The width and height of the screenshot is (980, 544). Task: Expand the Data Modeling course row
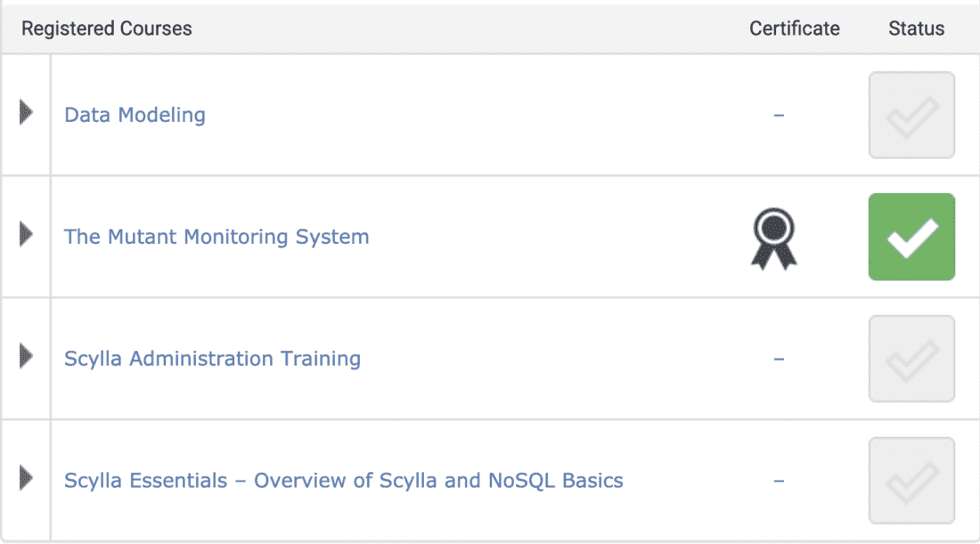[x=26, y=113]
